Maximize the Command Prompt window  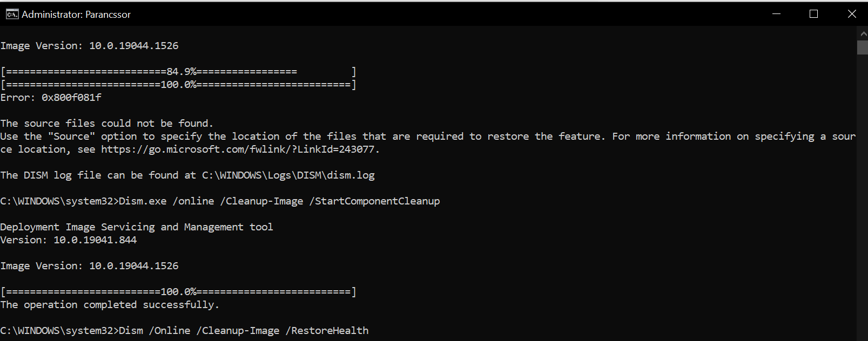click(x=814, y=14)
